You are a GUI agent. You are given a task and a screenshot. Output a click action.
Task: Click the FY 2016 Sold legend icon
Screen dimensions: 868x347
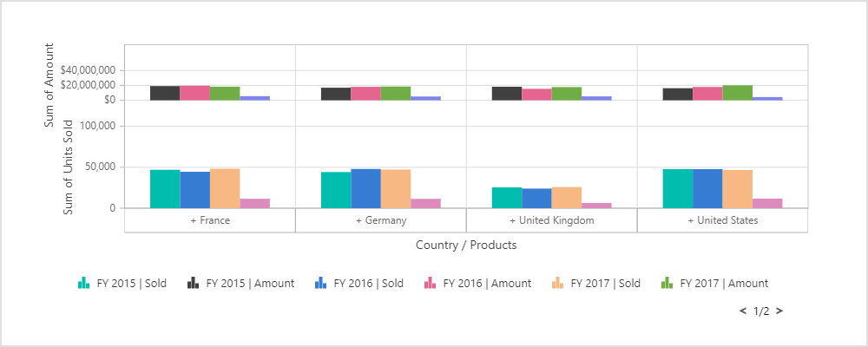[x=320, y=283]
